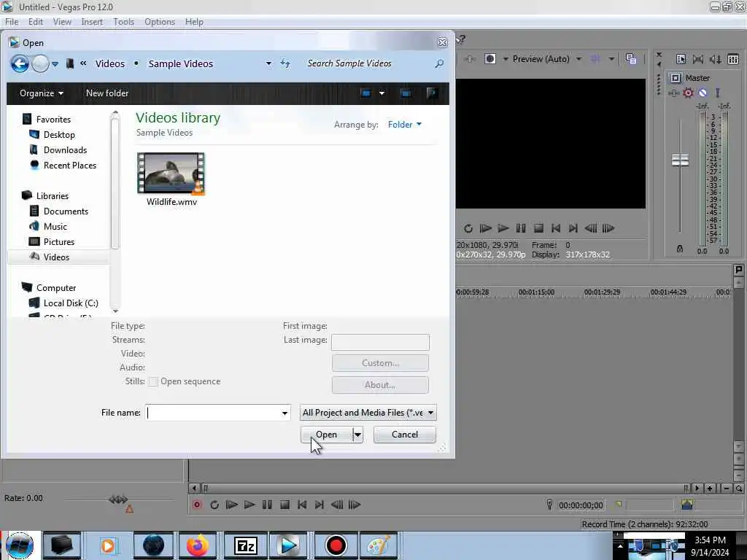Expand Arrange by Folder dropdown
The image size is (747, 560).
click(404, 124)
